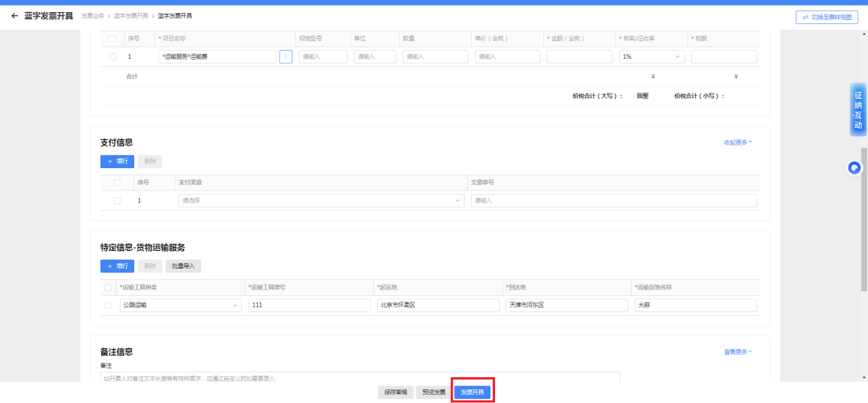
Task: Focus the 运输工具牌号 field containing 111
Action: tap(309, 306)
